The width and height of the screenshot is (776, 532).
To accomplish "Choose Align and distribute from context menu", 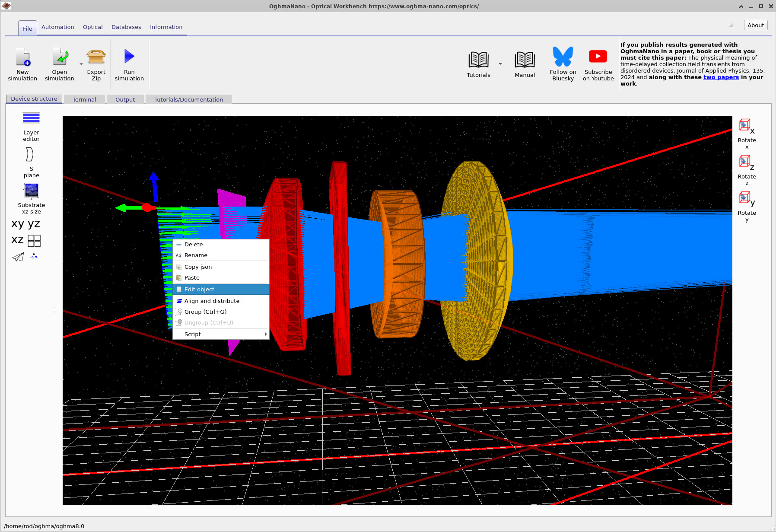I will click(211, 301).
